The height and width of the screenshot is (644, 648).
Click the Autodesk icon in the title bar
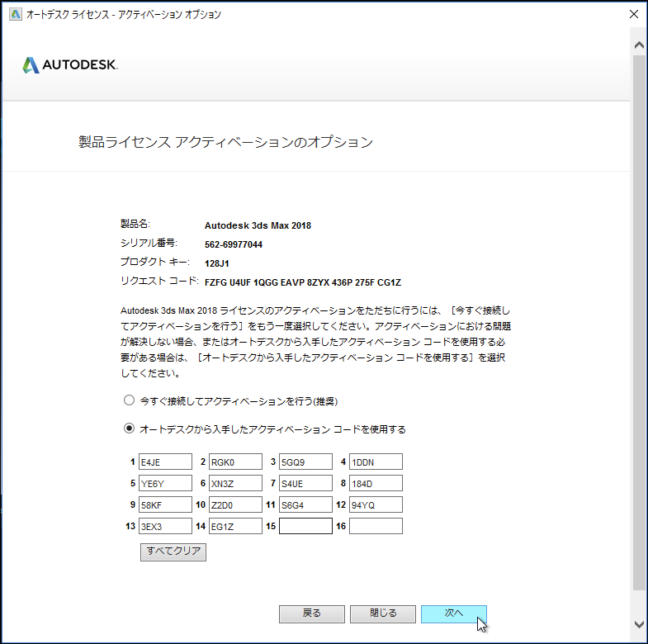(16, 15)
